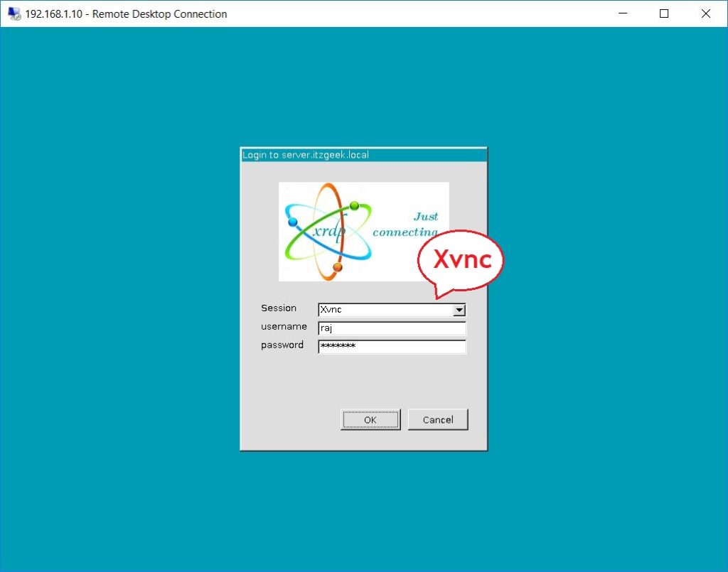Screen dimensions: 728x572
Task: Dismiss the login with Cancel
Action: [438, 420]
